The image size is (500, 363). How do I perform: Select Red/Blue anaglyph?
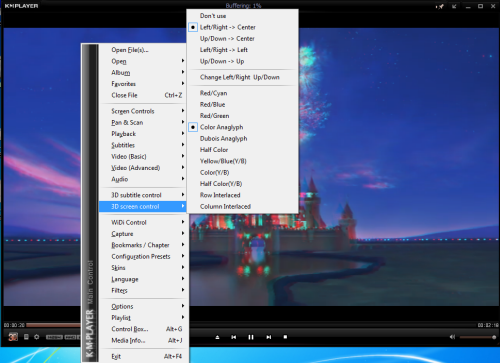point(242,105)
